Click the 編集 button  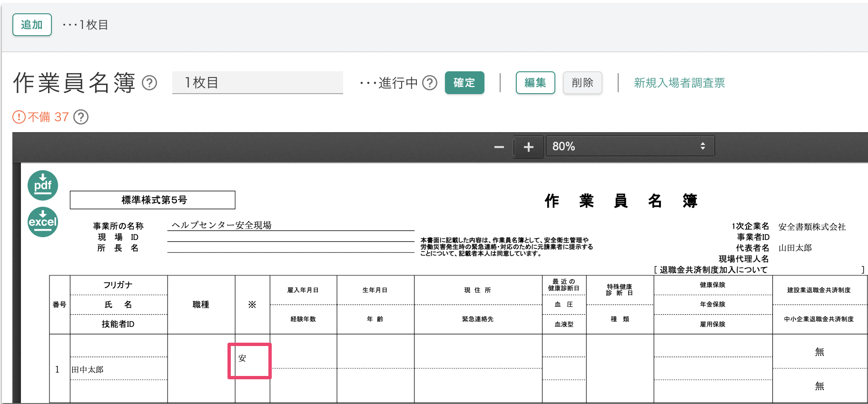coord(535,83)
